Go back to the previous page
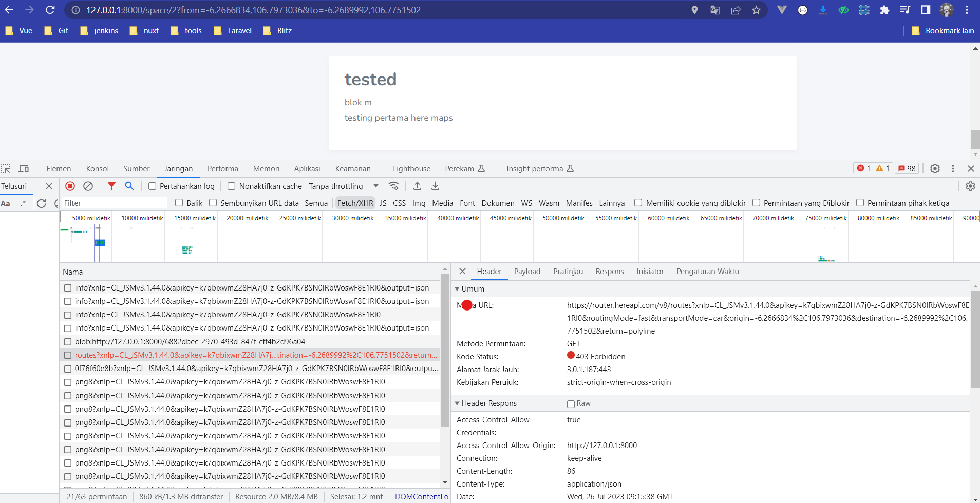This screenshot has width=980, height=503. tap(9, 10)
